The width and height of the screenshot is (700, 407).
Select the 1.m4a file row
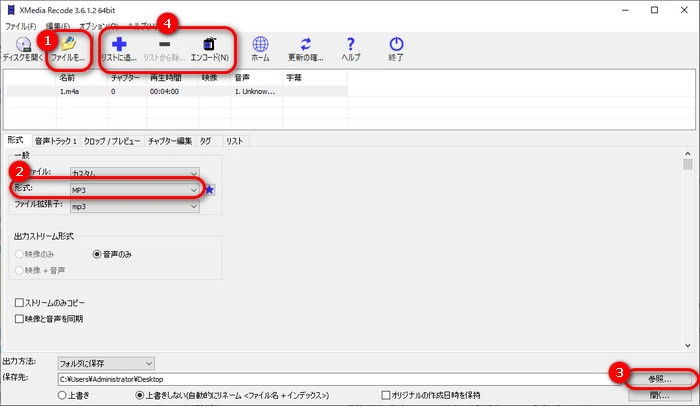pyautogui.click(x=177, y=91)
